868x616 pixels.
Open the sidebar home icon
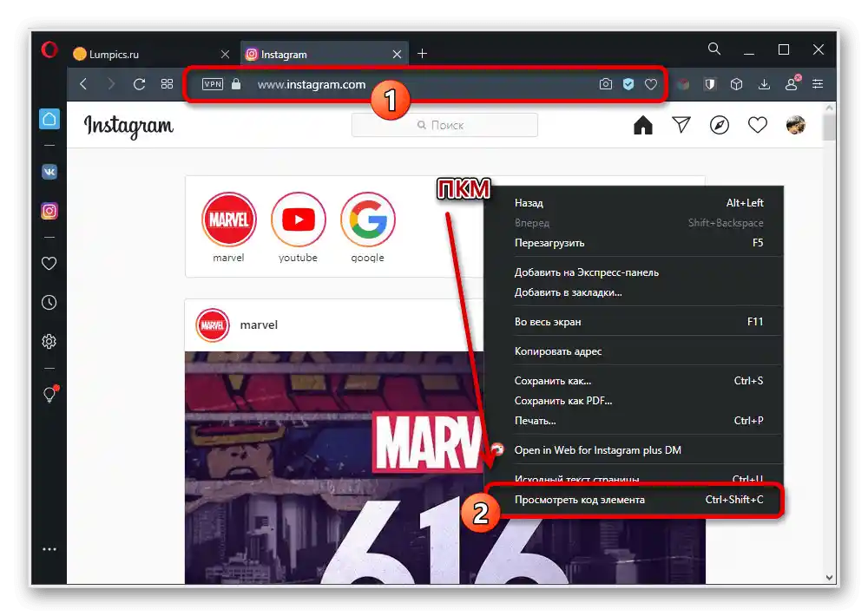click(x=49, y=119)
